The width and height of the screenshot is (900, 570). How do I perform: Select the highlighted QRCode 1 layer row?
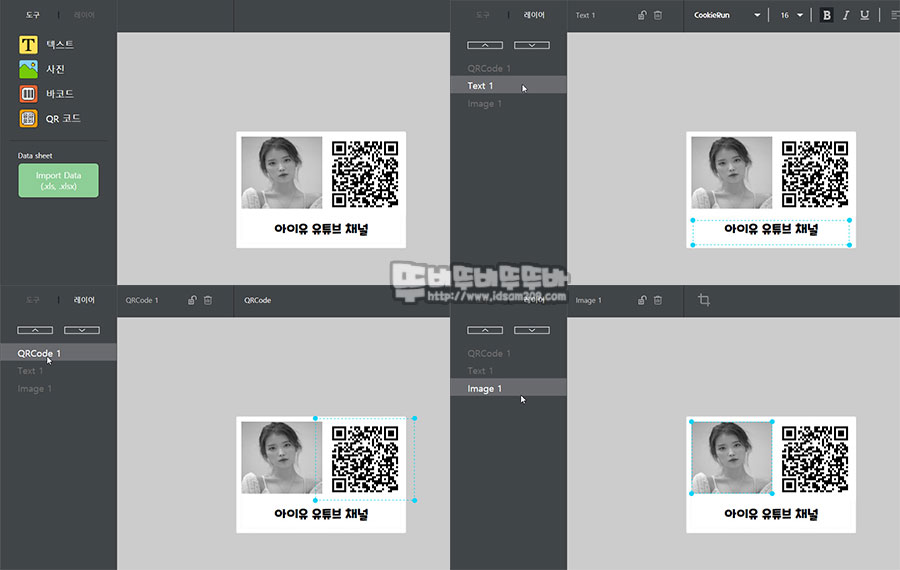59,353
